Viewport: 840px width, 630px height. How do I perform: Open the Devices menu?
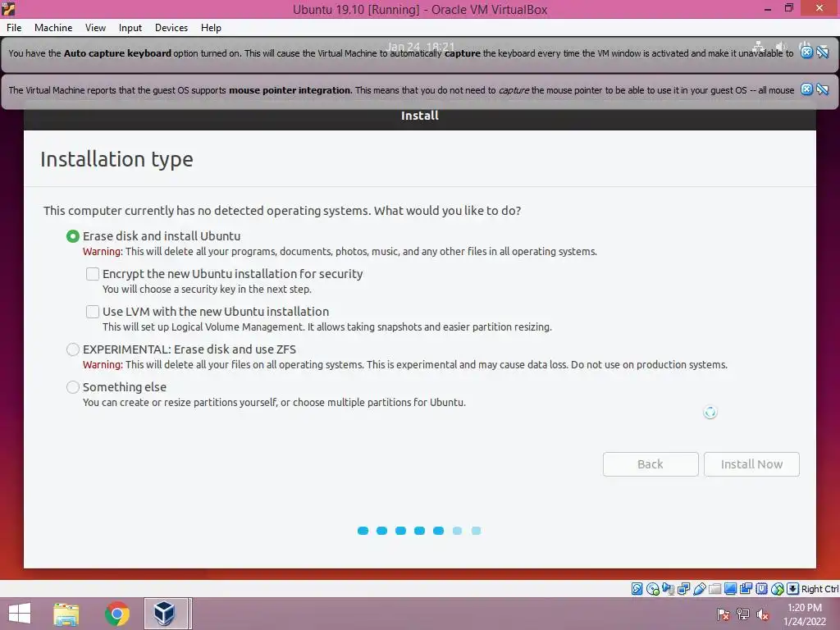point(171,27)
